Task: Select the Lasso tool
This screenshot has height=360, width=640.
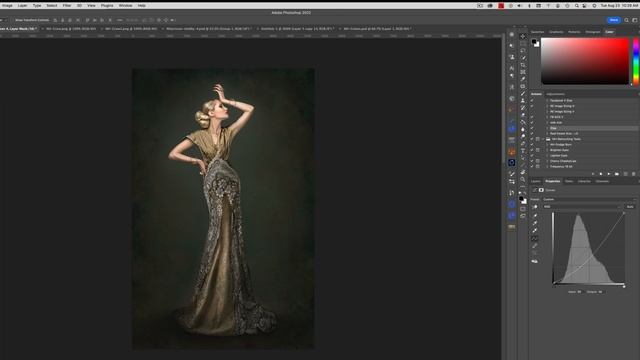Action: [523, 51]
